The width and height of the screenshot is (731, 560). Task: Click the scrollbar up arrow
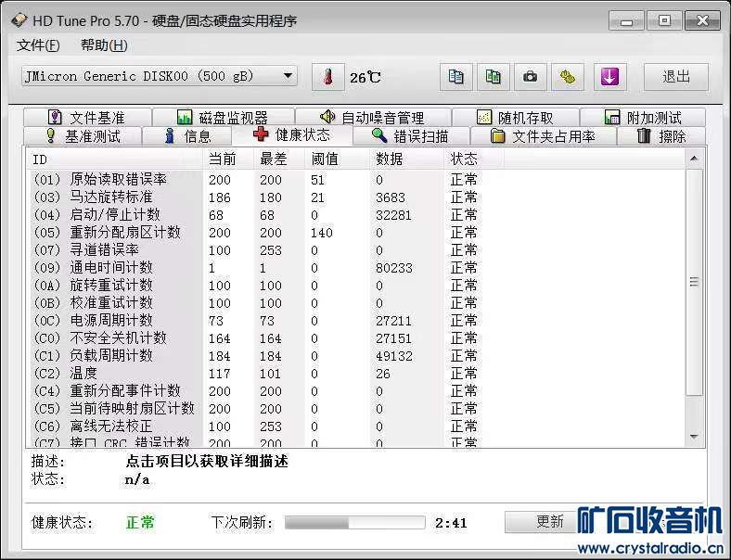(x=694, y=159)
